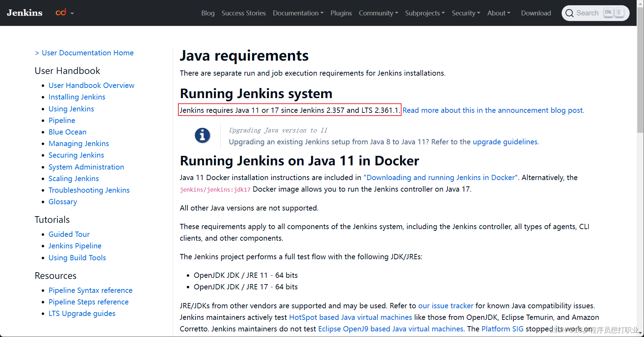Open Managing Jenkins chapter
Image resolution: width=644 pixels, height=337 pixels.
(x=78, y=144)
